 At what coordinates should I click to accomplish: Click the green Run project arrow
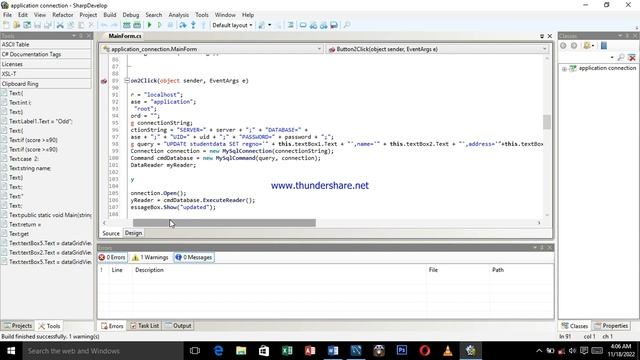click(149, 25)
